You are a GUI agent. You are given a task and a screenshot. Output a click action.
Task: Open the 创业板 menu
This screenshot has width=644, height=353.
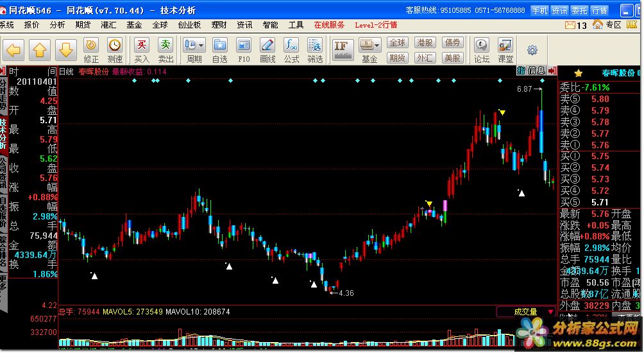[x=189, y=25]
